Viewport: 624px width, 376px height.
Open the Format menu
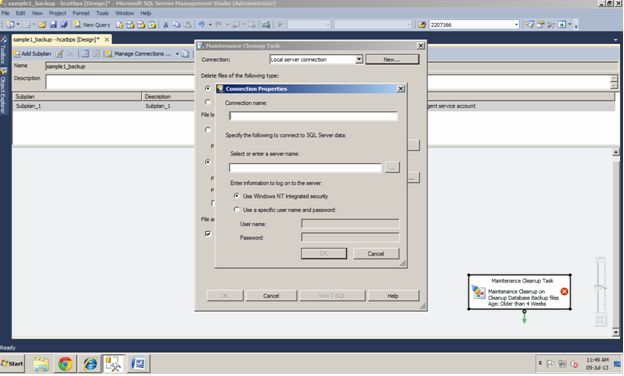click(x=81, y=13)
